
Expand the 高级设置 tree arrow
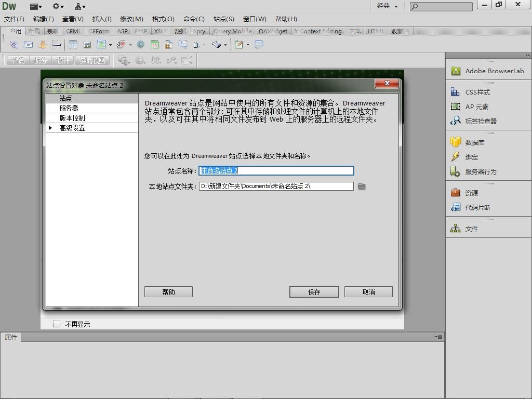[50, 128]
